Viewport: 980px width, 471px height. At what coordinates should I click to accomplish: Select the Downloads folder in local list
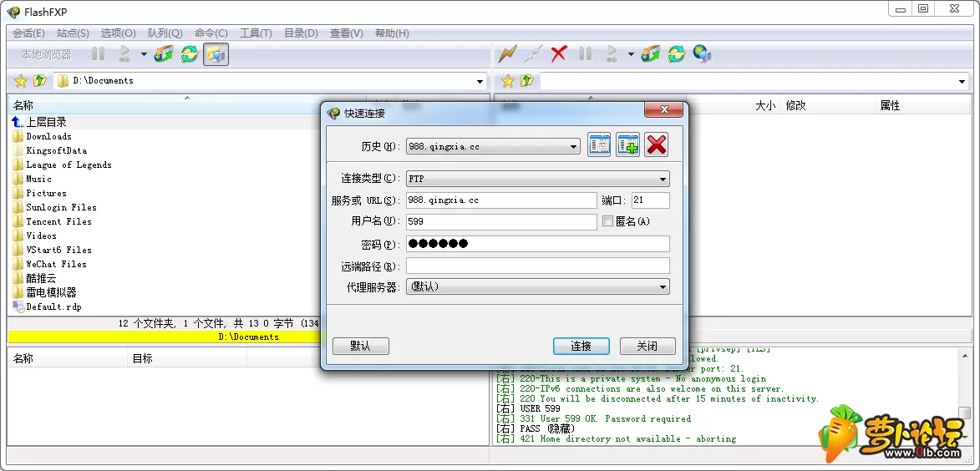(48, 136)
